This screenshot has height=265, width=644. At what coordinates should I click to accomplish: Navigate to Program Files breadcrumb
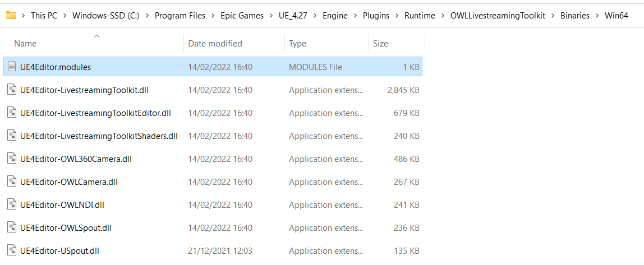tap(179, 16)
